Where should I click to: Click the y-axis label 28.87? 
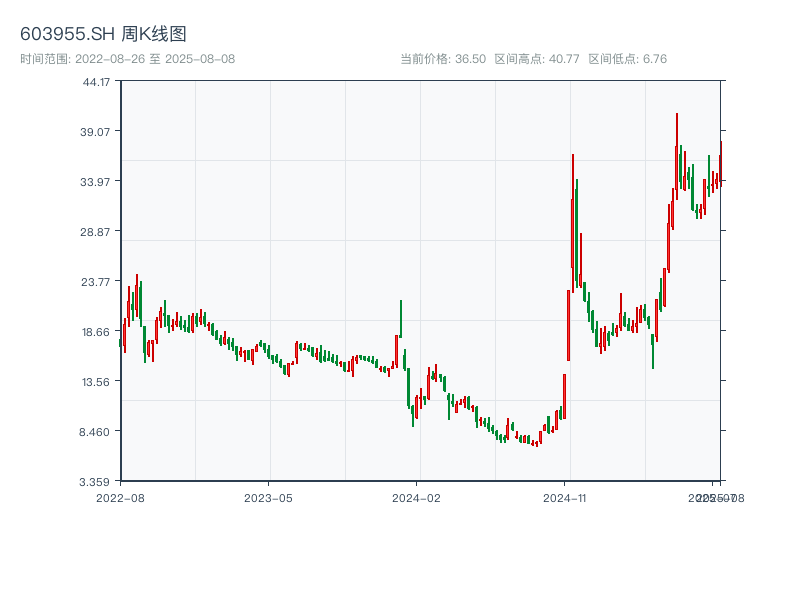(x=95, y=232)
